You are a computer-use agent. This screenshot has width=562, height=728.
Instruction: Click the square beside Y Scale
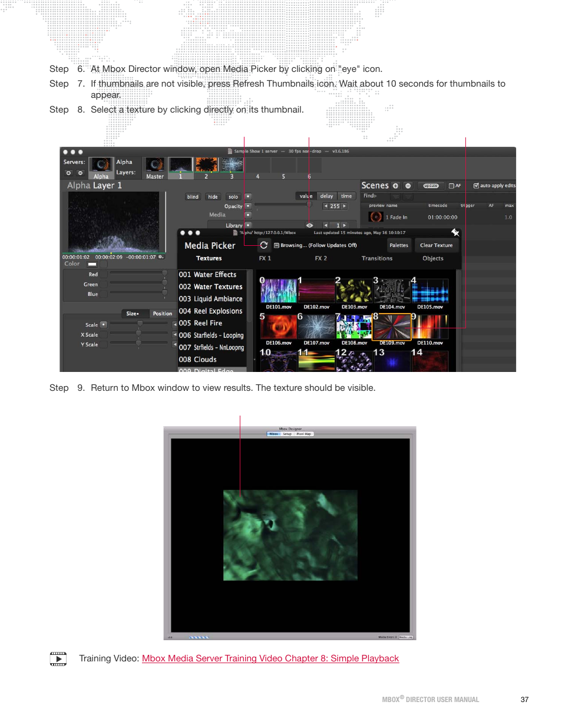(104, 344)
